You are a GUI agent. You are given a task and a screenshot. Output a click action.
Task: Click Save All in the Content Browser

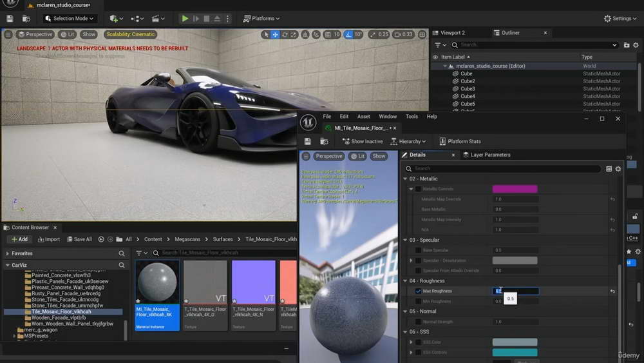(x=79, y=239)
